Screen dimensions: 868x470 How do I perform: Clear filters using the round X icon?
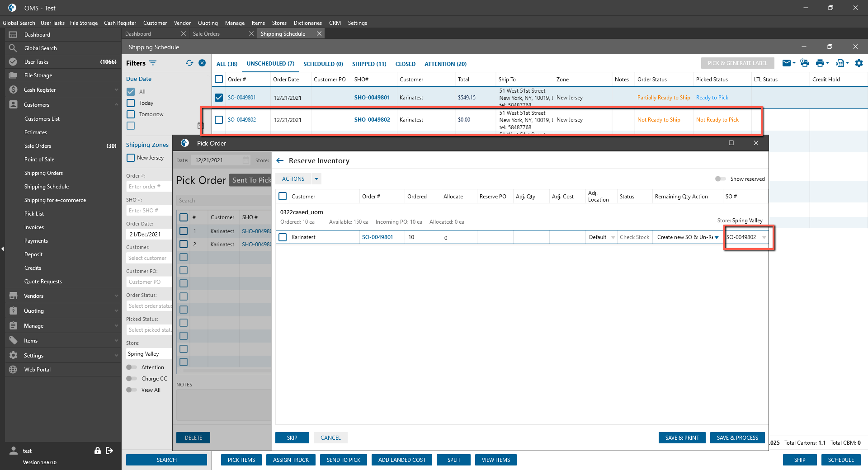202,63
